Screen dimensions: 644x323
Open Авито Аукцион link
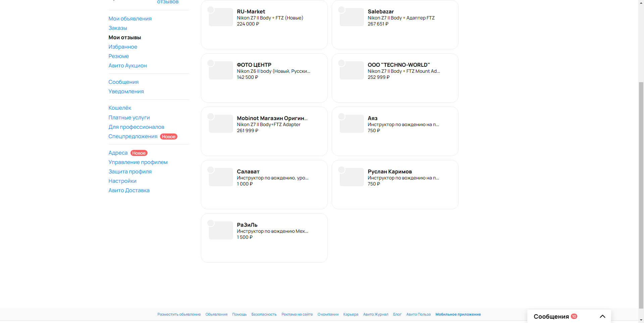click(127, 65)
